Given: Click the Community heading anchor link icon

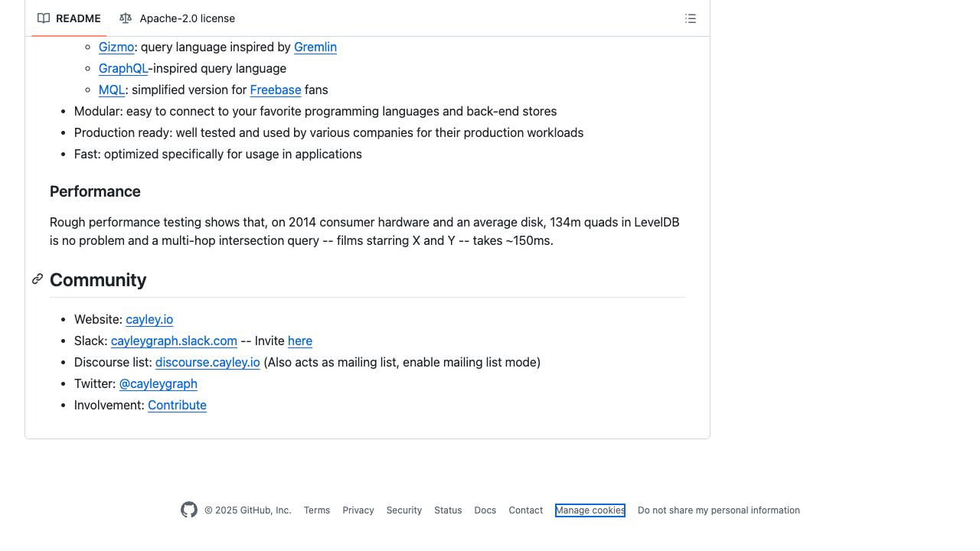Looking at the screenshot, I should tap(38, 279).
